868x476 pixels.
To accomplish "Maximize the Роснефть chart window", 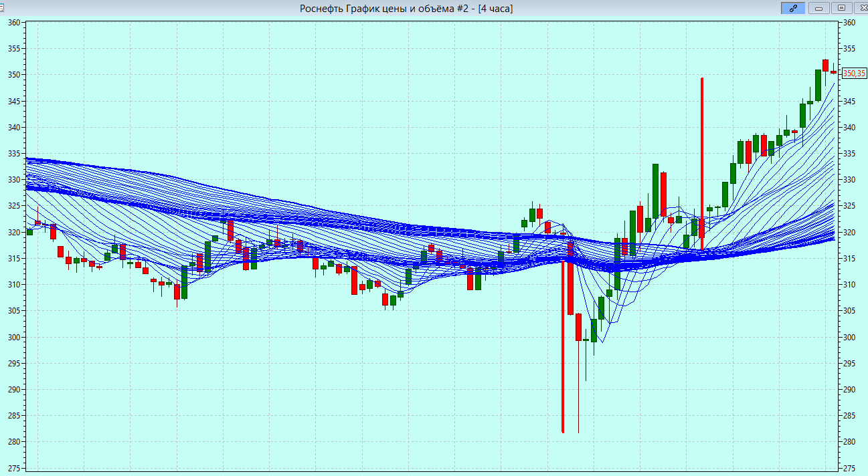I will pos(841,8).
